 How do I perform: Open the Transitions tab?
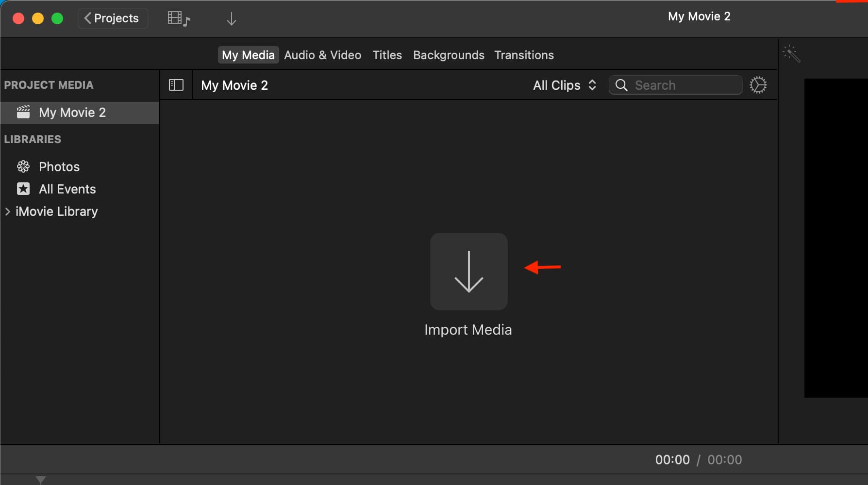click(524, 55)
